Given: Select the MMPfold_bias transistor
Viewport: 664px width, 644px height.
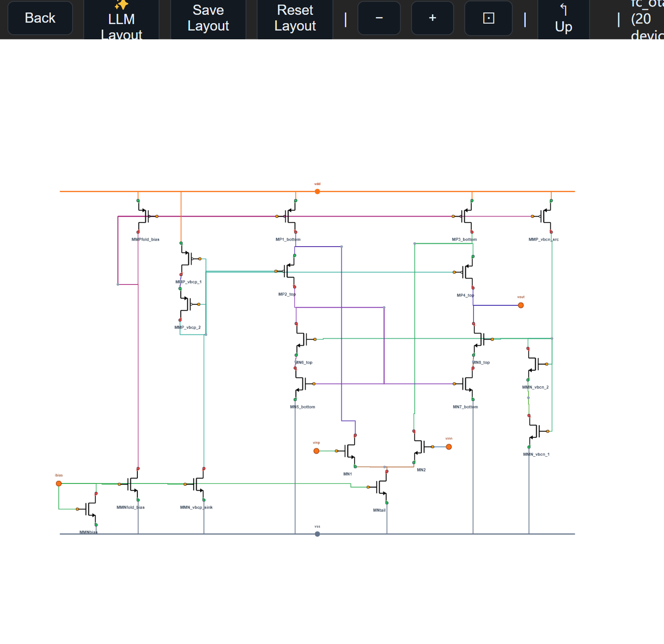Looking at the screenshot, I should [145, 216].
